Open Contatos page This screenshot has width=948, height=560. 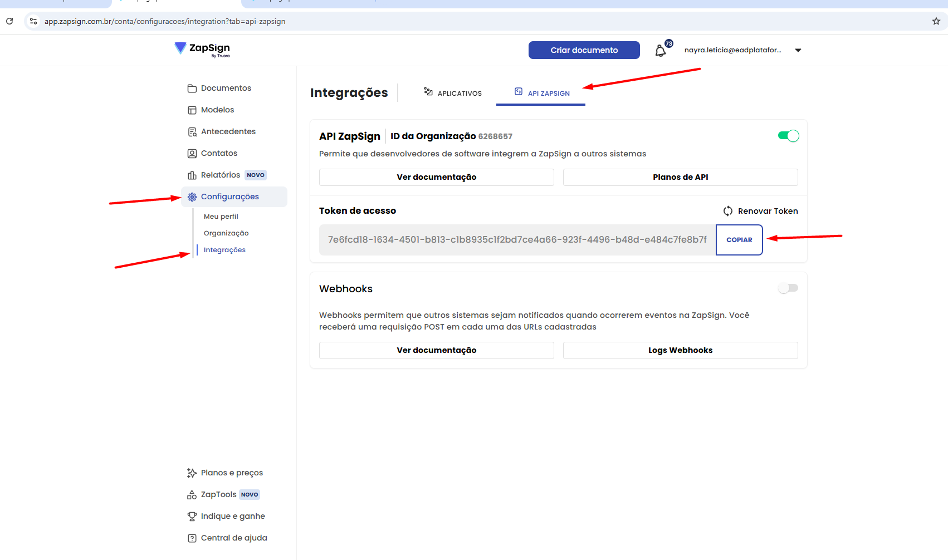[x=219, y=153]
